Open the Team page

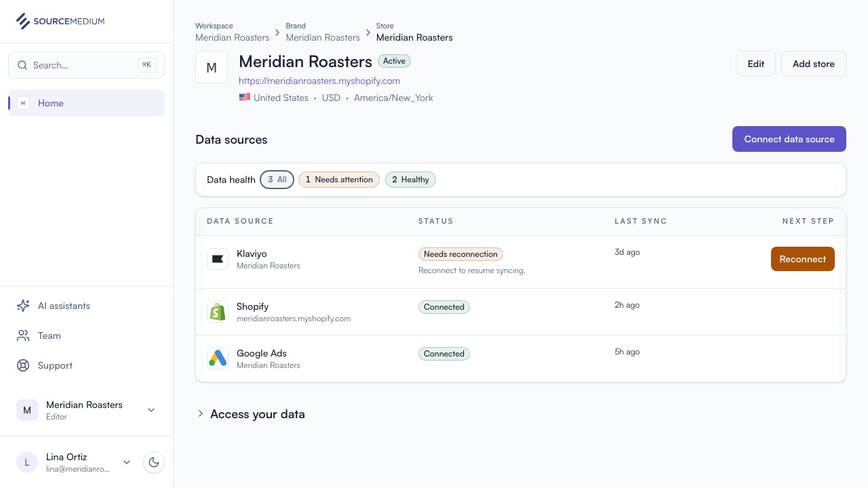tap(87, 335)
